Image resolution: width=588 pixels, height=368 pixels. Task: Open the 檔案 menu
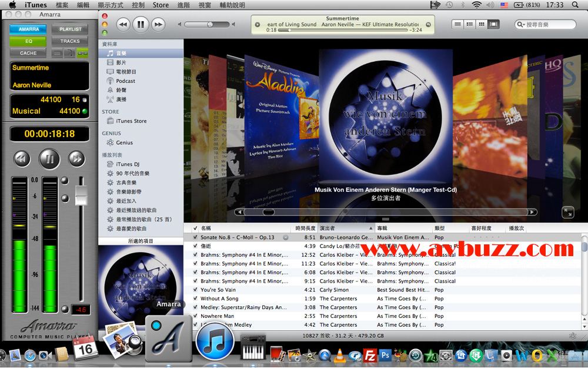coord(62,5)
